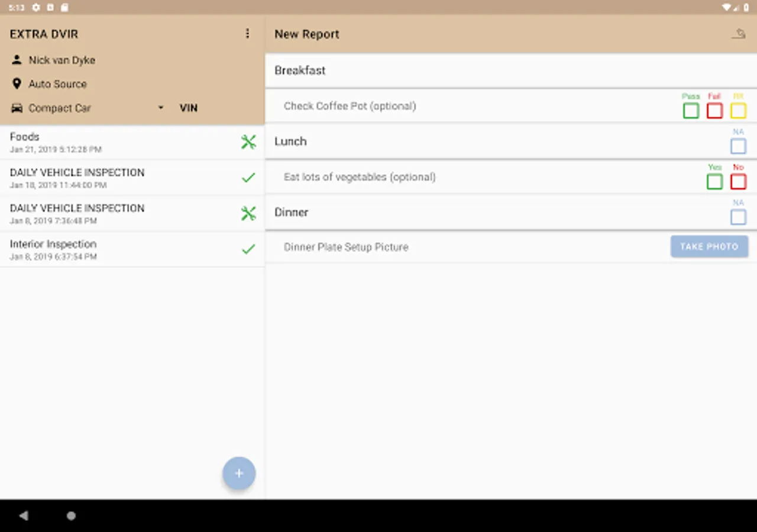The height and width of the screenshot is (532, 757).
Task: Check No for Eat lots of vegetables
Action: tap(738, 181)
